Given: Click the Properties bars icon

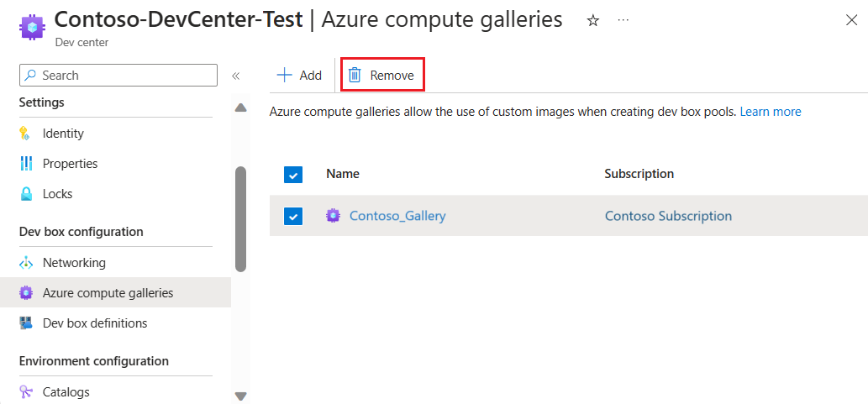Looking at the screenshot, I should pyautogui.click(x=26, y=164).
